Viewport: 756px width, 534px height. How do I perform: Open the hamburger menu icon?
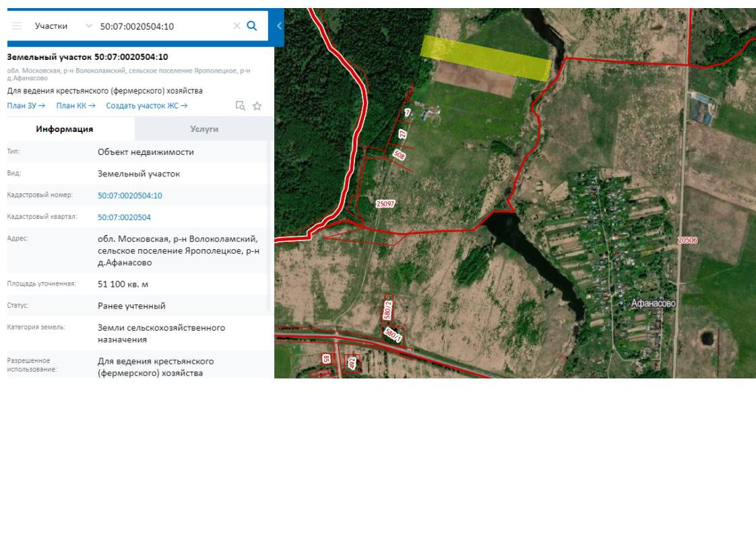tap(17, 26)
